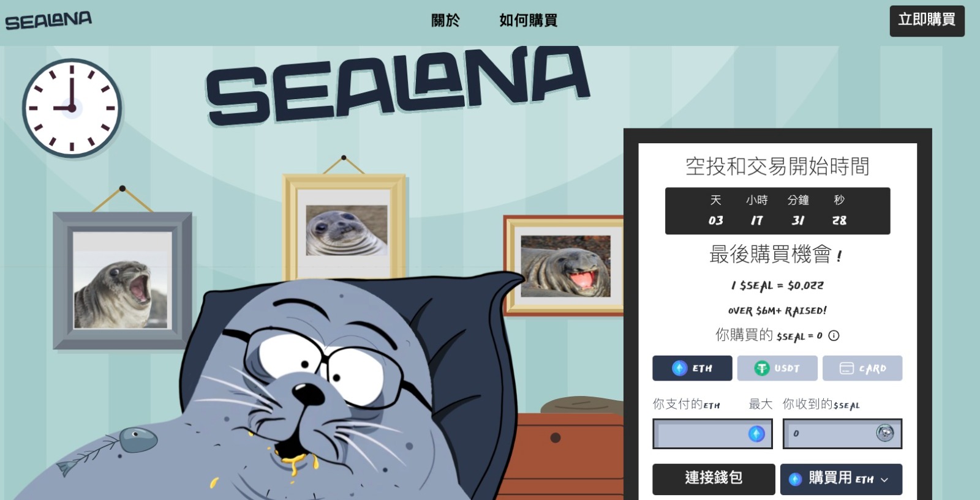Click the 連接錢包 button
Viewport: 980px width, 500px height.
[714, 479]
